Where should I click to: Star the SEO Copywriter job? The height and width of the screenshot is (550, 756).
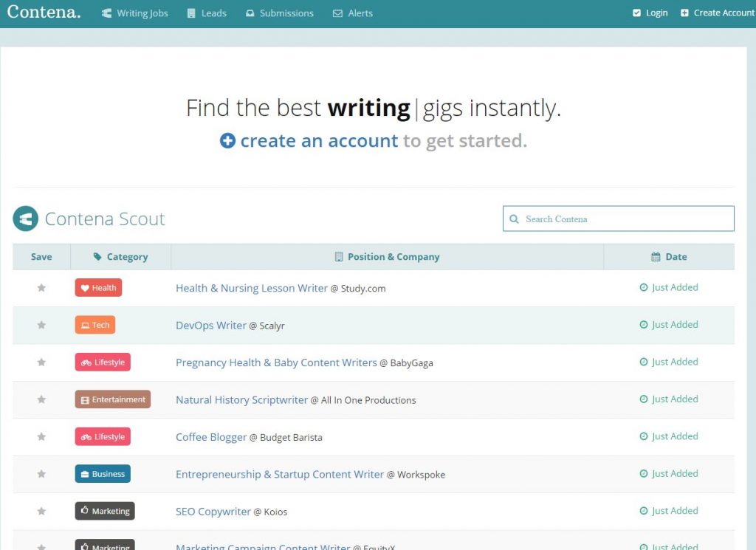(41, 511)
